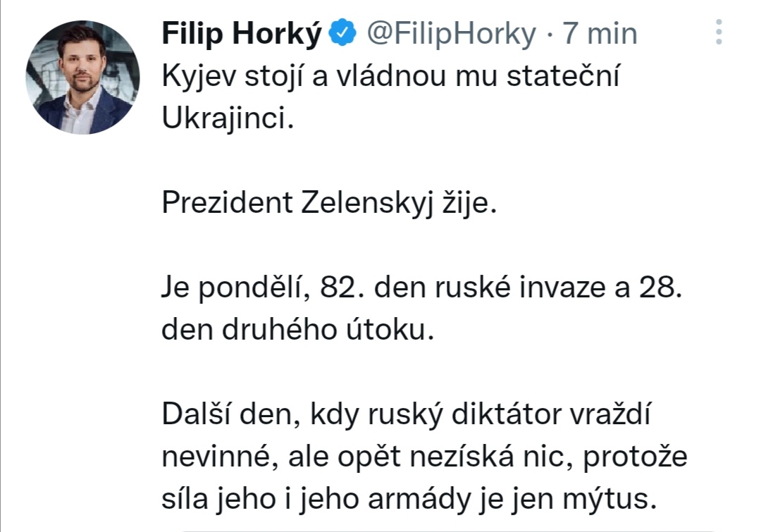Open Filip Horký's profile picture
Viewport: 761px width, 532px height.
pyautogui.click(x=78, y=78)
